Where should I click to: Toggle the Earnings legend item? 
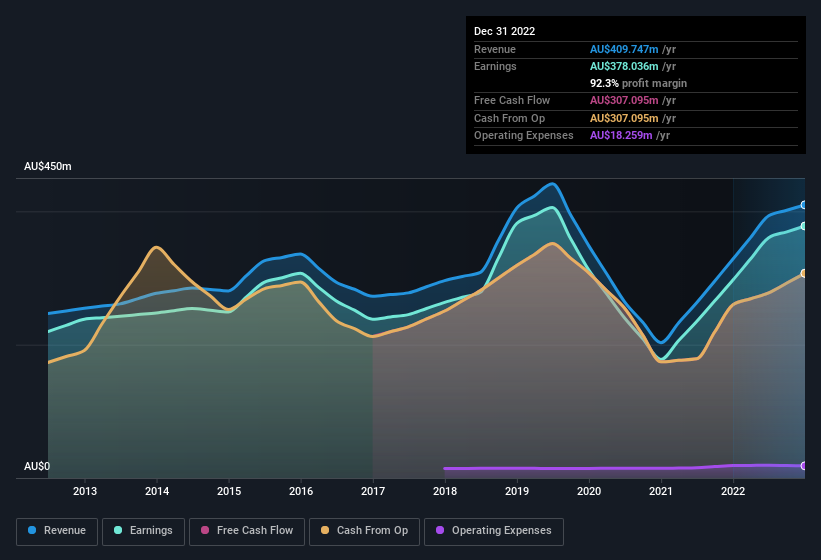(x=144, y=530)
